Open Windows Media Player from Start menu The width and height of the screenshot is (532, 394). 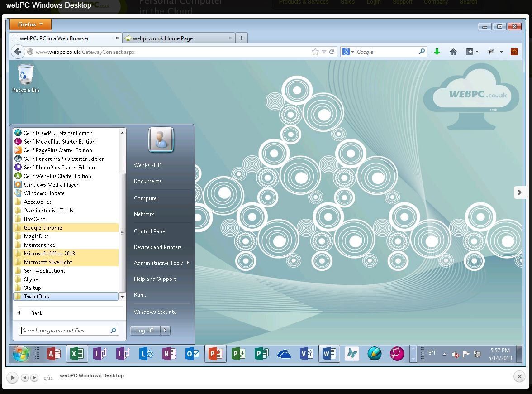[x=66, y=184]
